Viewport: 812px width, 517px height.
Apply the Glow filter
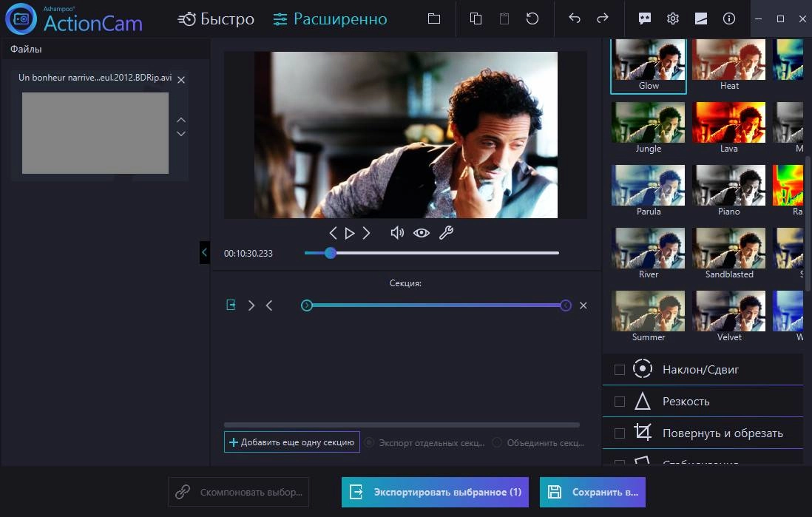point(649,67)
